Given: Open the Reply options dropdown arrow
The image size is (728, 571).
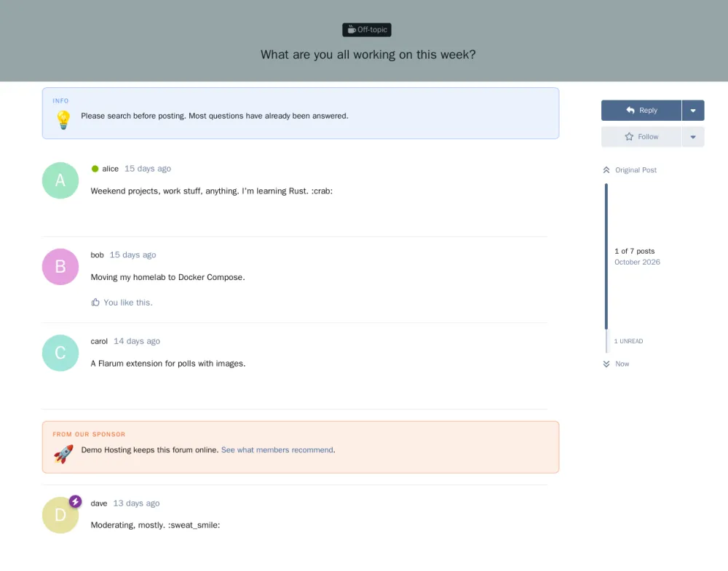Looking at the screenshot, I should pos(693,111).
